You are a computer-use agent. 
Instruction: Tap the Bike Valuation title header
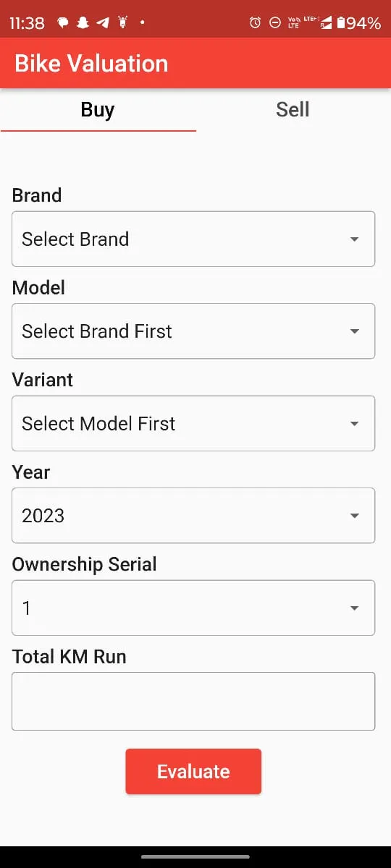coord(91,64)
